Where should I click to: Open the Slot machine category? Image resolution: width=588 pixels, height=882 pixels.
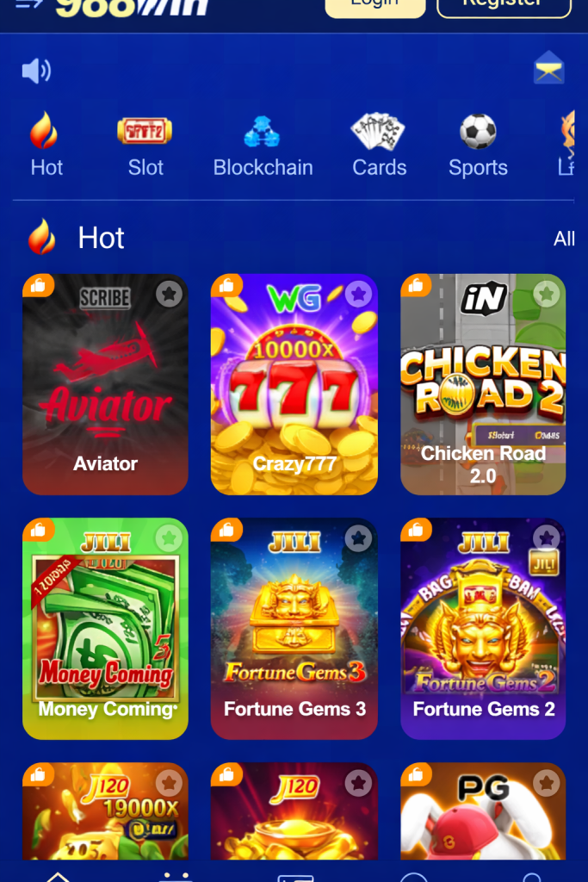[145, 131]
